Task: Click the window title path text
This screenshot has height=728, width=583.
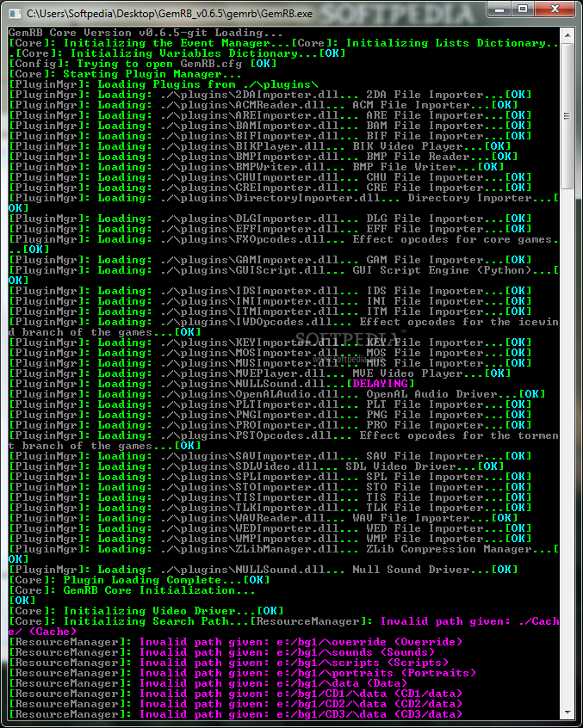Action: 170,14
